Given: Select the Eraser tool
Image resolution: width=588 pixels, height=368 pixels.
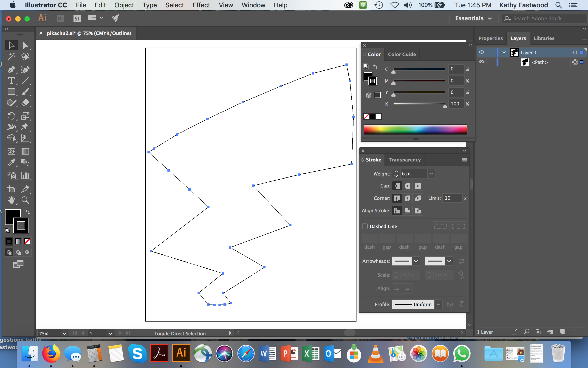Looking at the screenshot, I should click(25, 103).
